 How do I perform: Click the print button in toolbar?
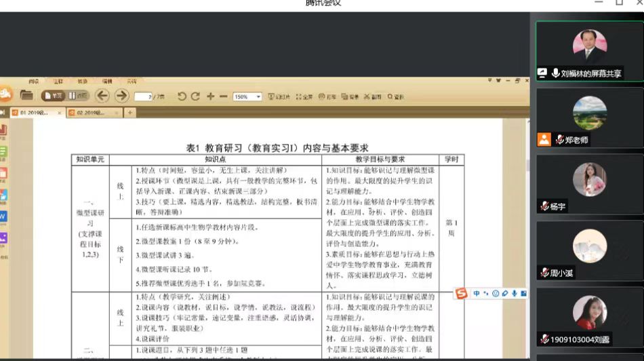(x=327, y=96)
